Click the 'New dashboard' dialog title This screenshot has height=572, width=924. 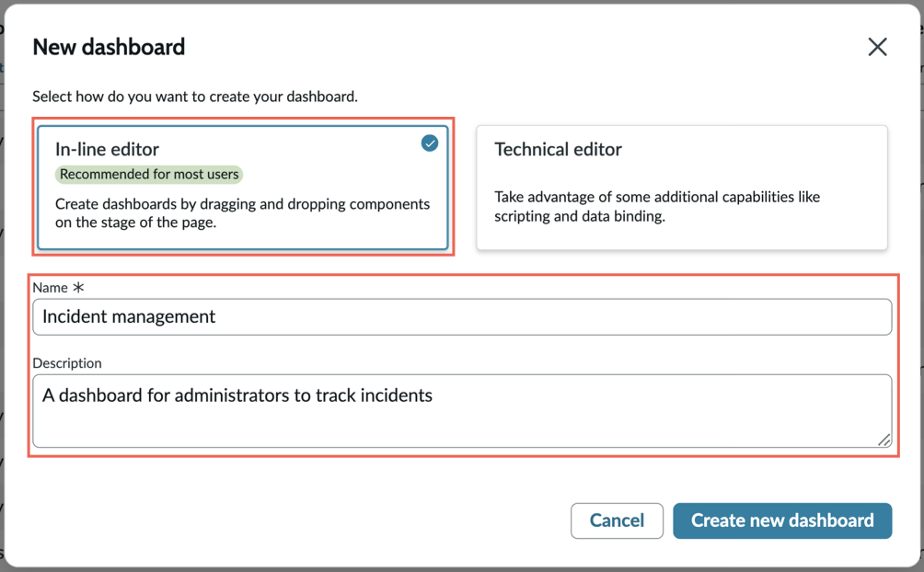pyautogui.click(x=109, y=47)
